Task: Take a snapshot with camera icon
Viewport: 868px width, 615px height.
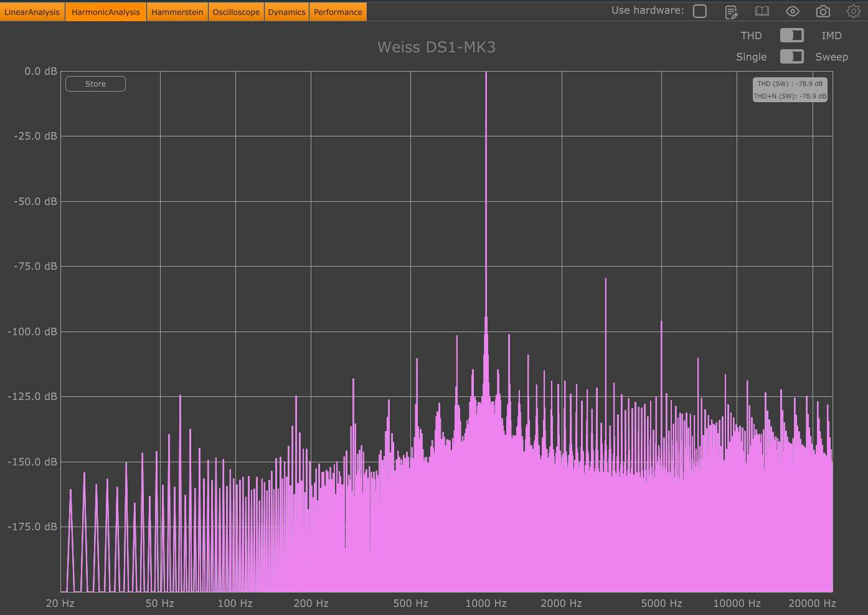Action: (x=823, y=11)
